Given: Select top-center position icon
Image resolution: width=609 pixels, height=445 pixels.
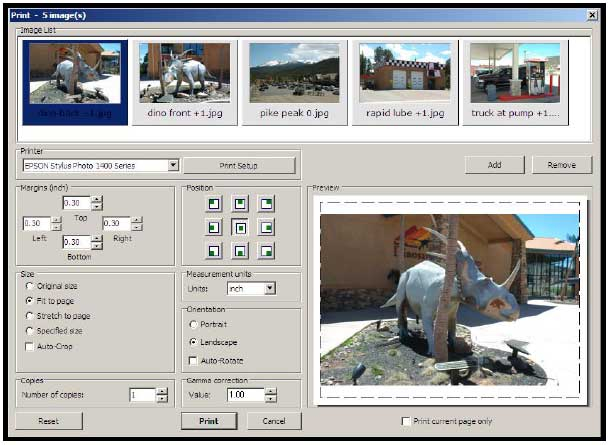Looking at the screenshot, I should (240, 203).
